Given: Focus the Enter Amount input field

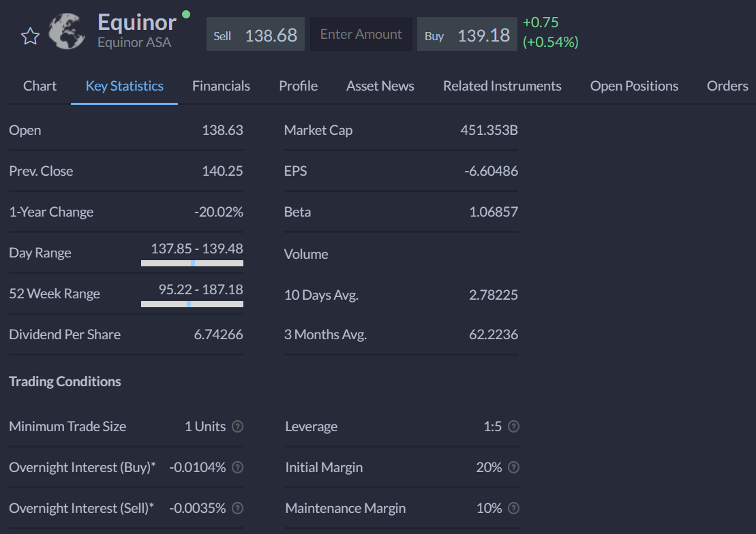Looking at the screenshot, I should coord(361,34).
